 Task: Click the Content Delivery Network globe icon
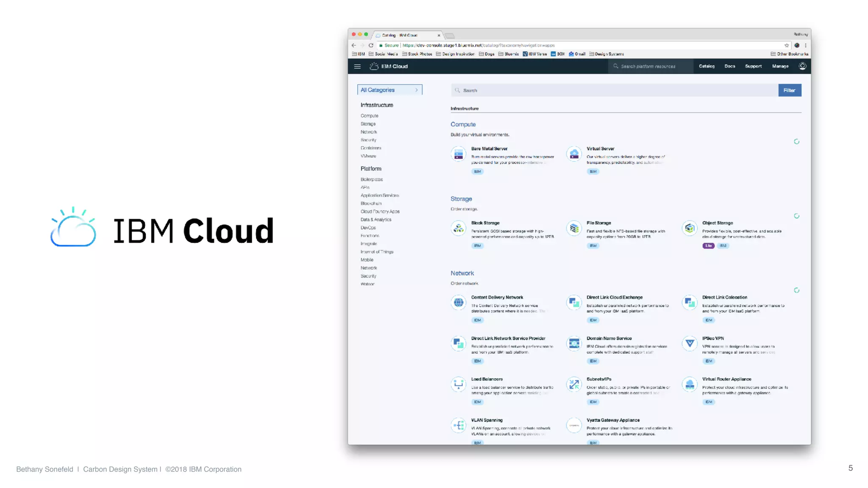[x=458, y=303]
